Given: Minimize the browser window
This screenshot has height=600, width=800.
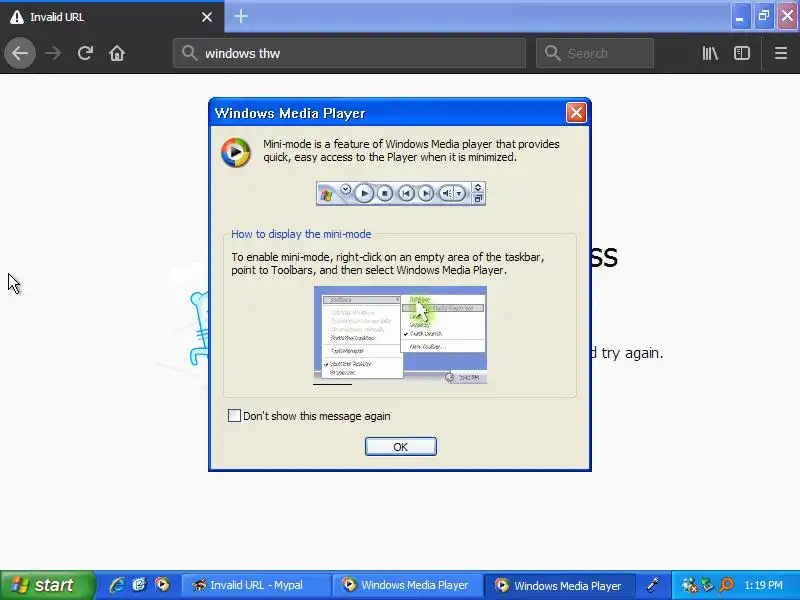Looking at the screenshot, I should point(740,17).
